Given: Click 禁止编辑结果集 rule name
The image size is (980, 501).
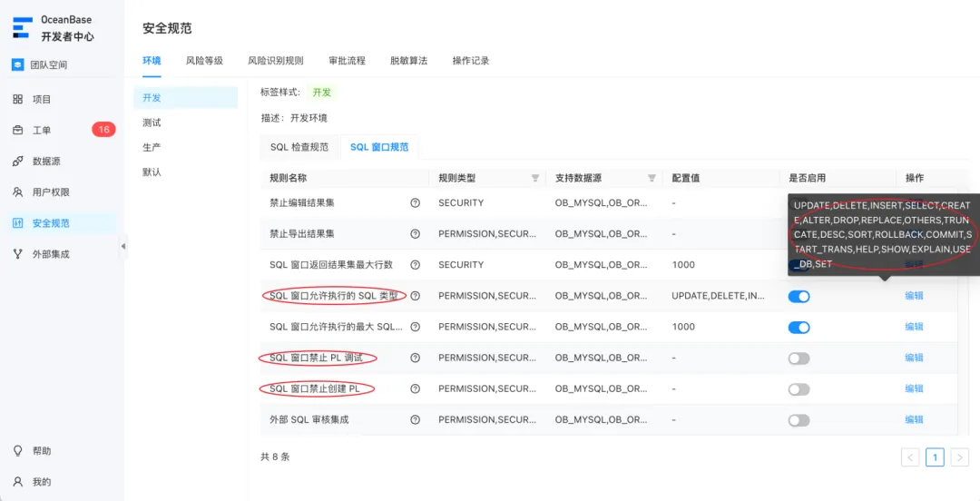Looking at the screenshot, I should tap(302, 202).
